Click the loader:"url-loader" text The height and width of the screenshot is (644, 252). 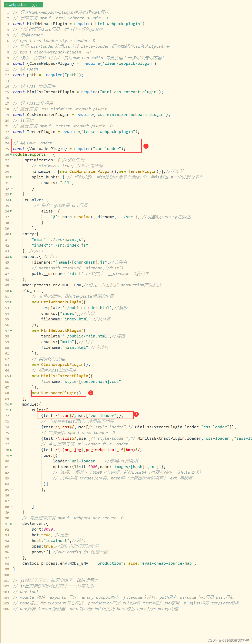click(76, 461)
